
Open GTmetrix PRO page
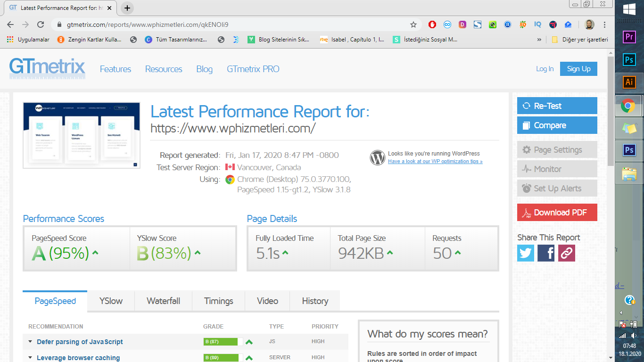pos(253,69)
